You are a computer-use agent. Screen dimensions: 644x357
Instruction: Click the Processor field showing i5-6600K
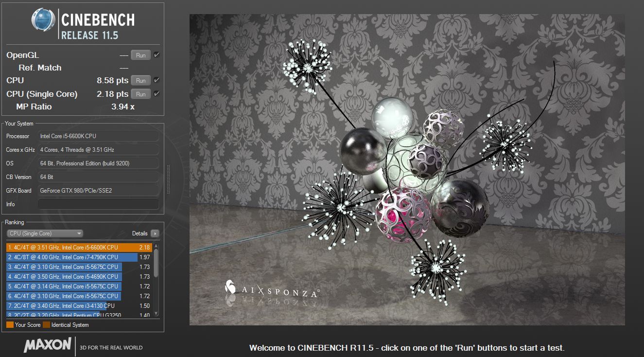[98, 136]
